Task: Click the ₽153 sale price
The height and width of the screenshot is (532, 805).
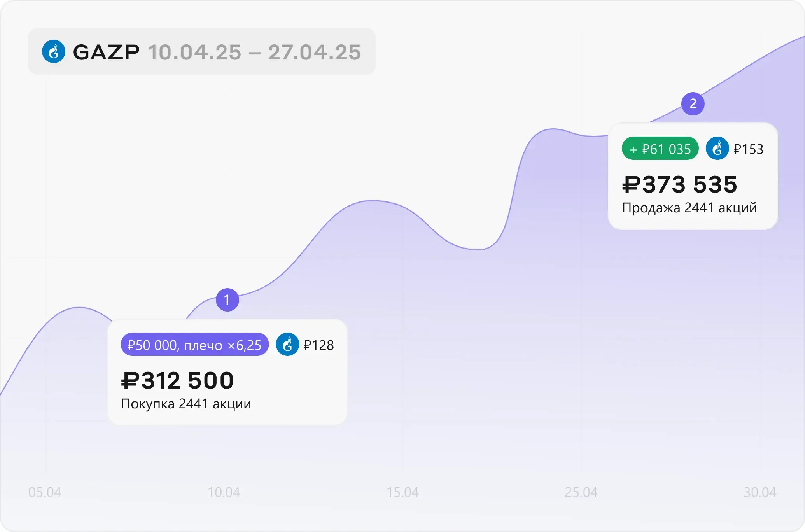Action: [749, 149]
